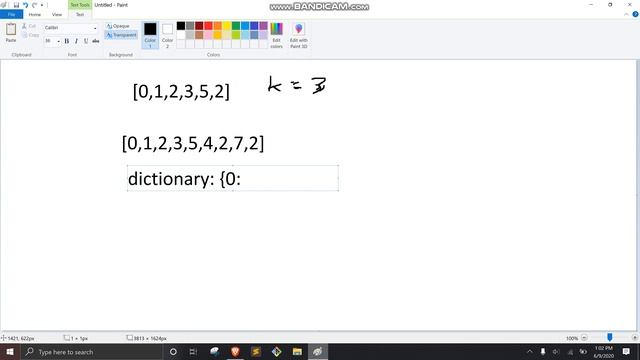Image resolution: width=640 pixels, height=360 pixels.
Task: Toggle underline formatting
Action: (86, 41)
